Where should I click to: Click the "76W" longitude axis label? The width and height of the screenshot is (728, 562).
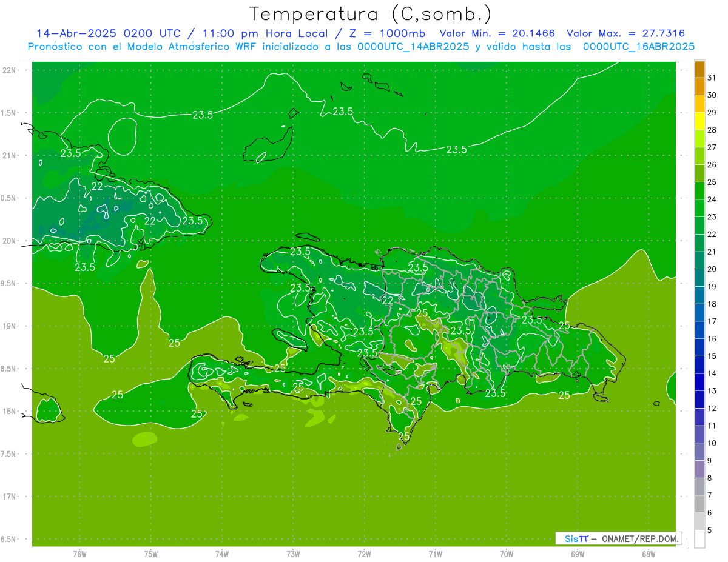pyautogui.click(x=80, y=554)
